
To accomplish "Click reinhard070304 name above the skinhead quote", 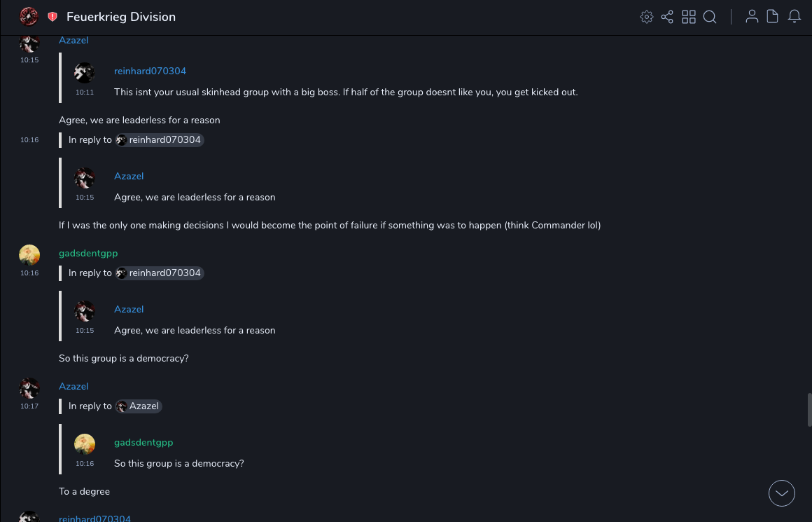I will [x=150, y=71].
